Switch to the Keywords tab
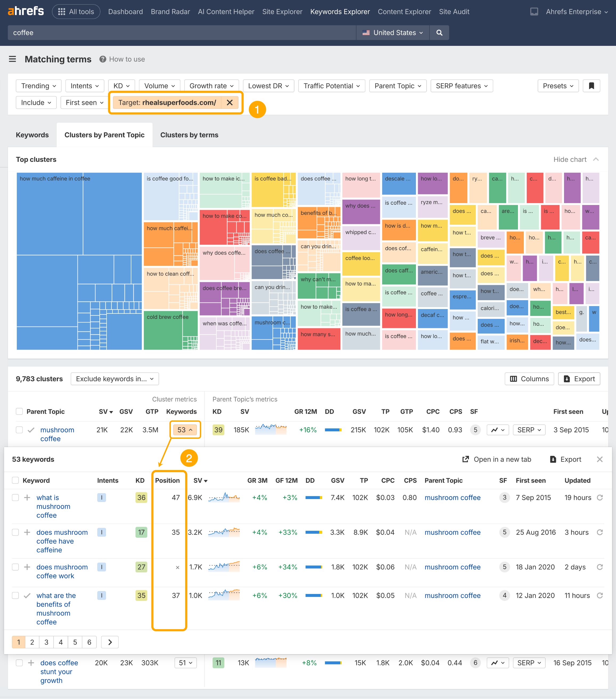This screenshot has height=699, width=616. (32, 135)
